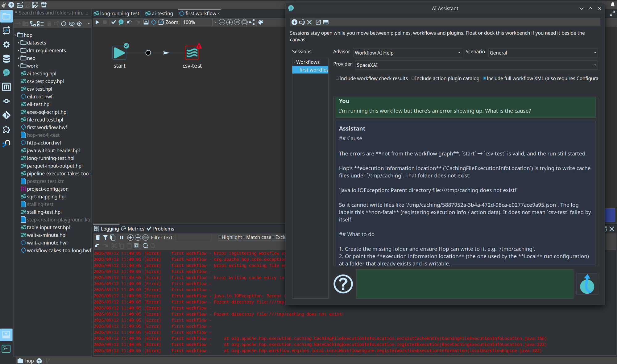Open the Zoom percentage dropdown arrow
617x364 pixels.
pos(215,22)
